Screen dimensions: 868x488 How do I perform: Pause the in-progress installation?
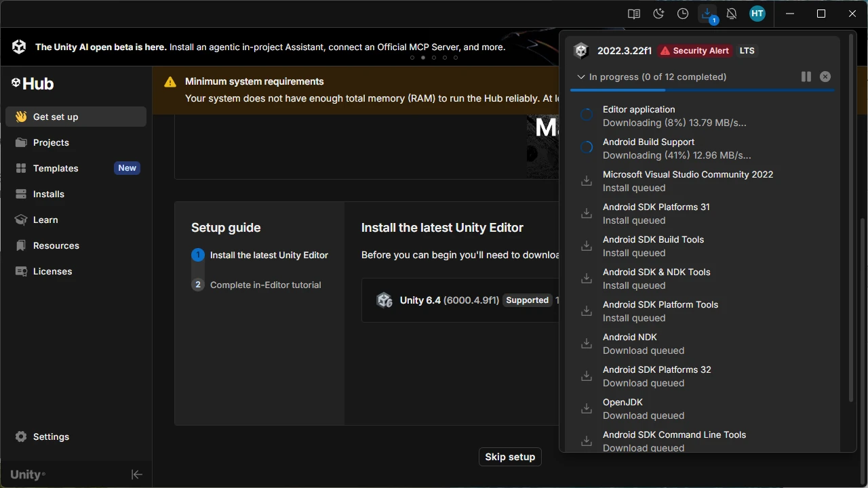pyautogui.click(x=806, y=77)
